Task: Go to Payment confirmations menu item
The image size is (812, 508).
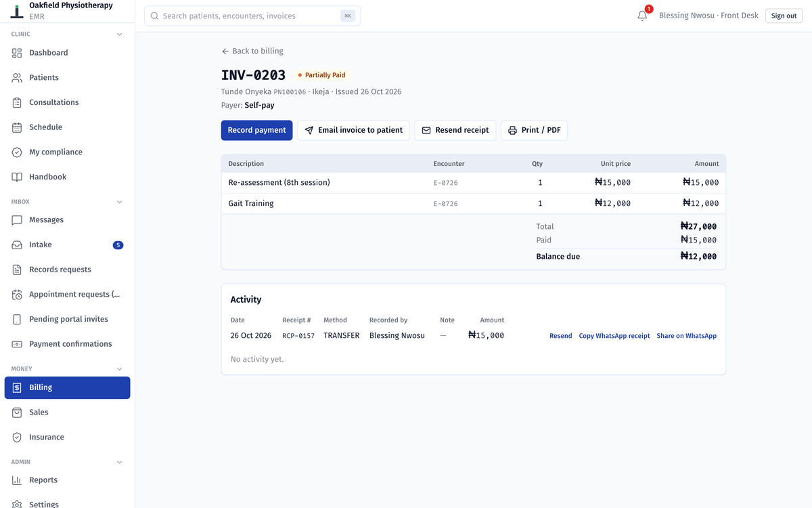Action: pos(67,344)
